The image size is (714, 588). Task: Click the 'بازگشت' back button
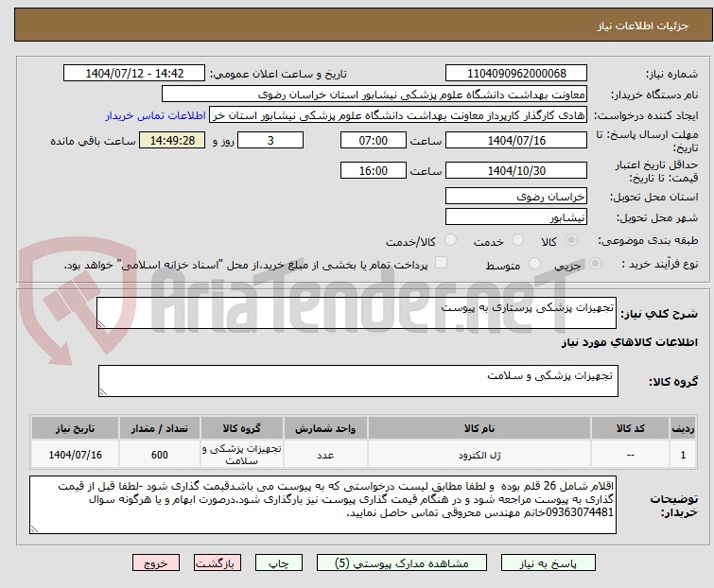pyautogui.click(x=218, y=563)
